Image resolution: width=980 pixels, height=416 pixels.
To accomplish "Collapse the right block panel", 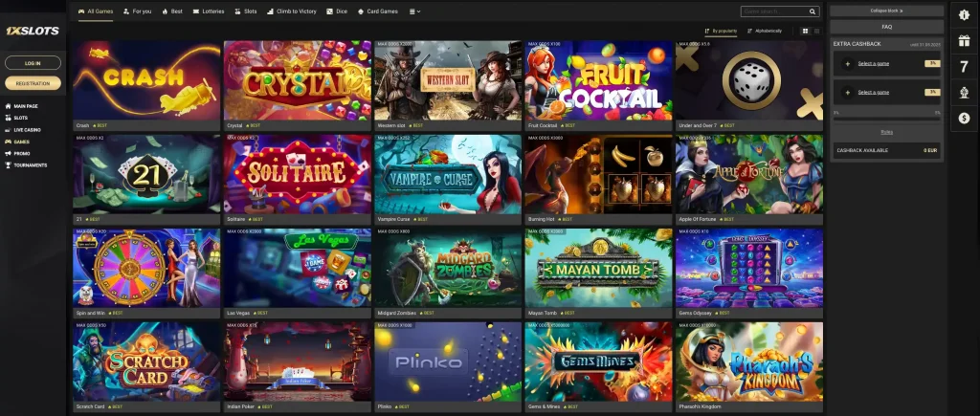I will point(886,11).
